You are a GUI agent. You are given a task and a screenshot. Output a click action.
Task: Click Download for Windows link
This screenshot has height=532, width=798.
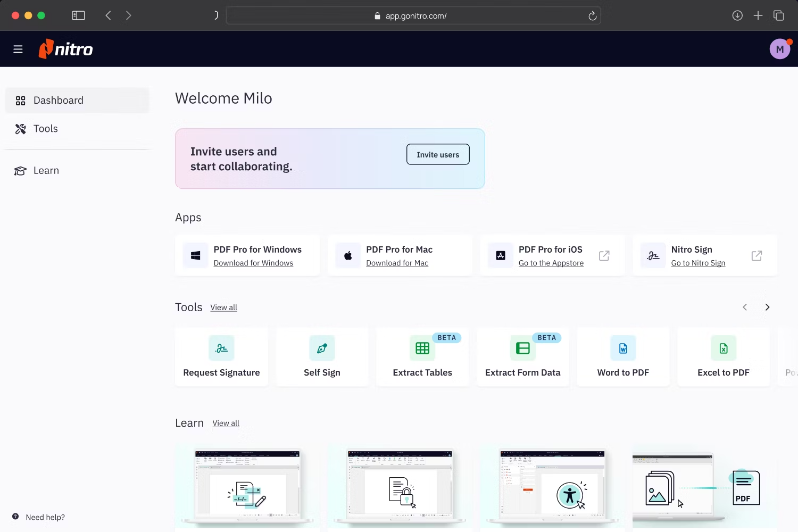coord(253,263)
